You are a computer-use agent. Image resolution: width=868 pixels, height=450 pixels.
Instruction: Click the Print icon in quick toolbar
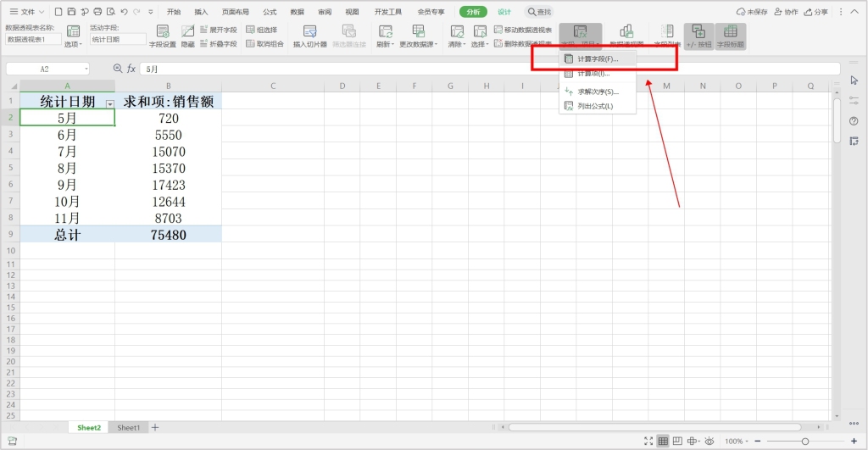click(x=98, y=12)
